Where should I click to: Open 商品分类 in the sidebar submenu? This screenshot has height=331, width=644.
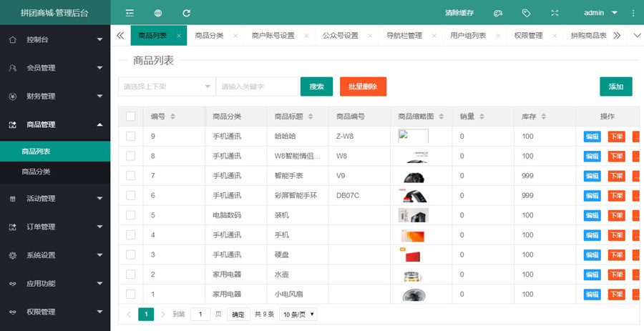pyautogui.click(x=36, y=172)
